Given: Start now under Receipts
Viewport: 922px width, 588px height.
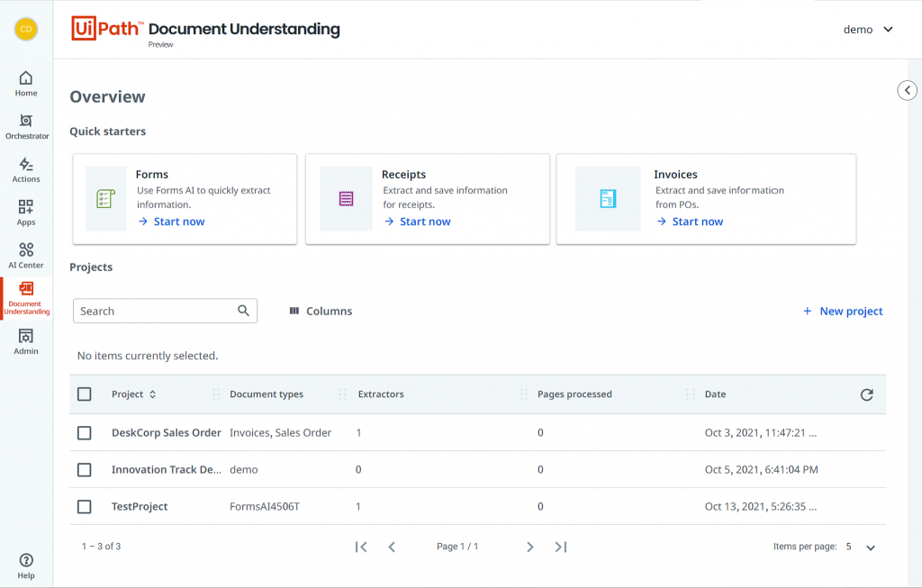Looking at the screenshot, I should click(x=418, y=222).
